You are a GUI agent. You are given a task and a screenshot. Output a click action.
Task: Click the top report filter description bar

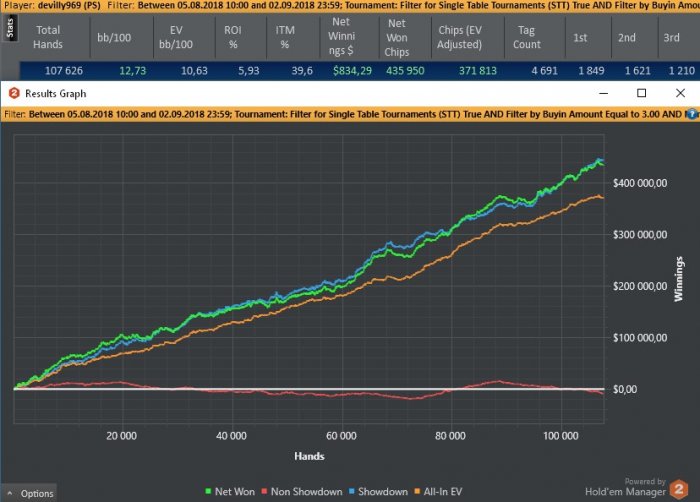pyautogui.click(x=350, y=6)
